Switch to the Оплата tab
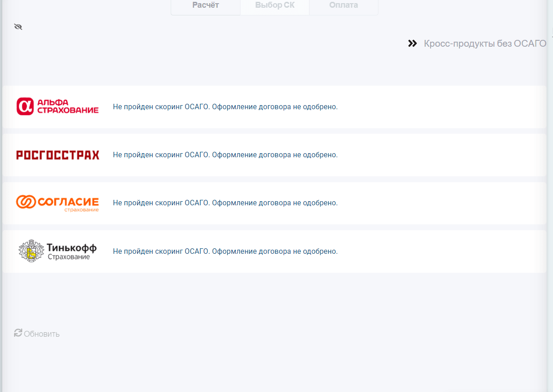Screen dimensions: 553x392 [343, 5]
